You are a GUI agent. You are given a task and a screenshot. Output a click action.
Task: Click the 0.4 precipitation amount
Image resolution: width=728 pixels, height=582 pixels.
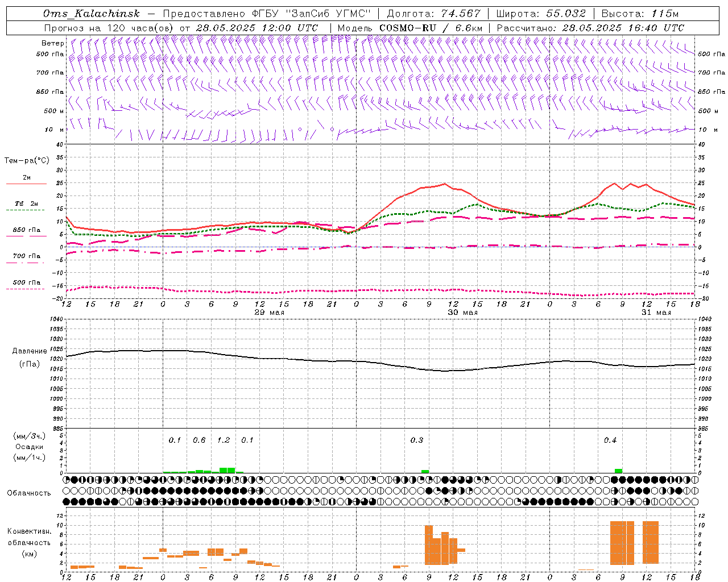(x=610, y=440)
